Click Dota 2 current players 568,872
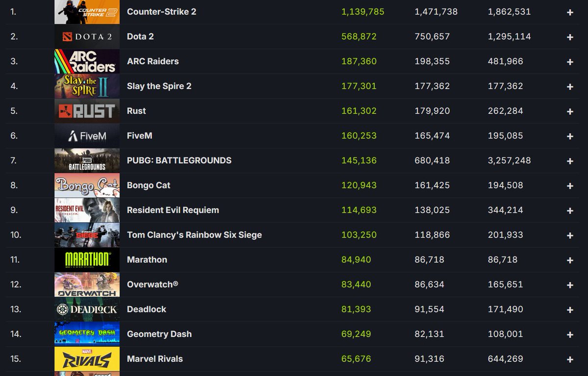Viewport: 588px width, 376px height. pos(359,36)
